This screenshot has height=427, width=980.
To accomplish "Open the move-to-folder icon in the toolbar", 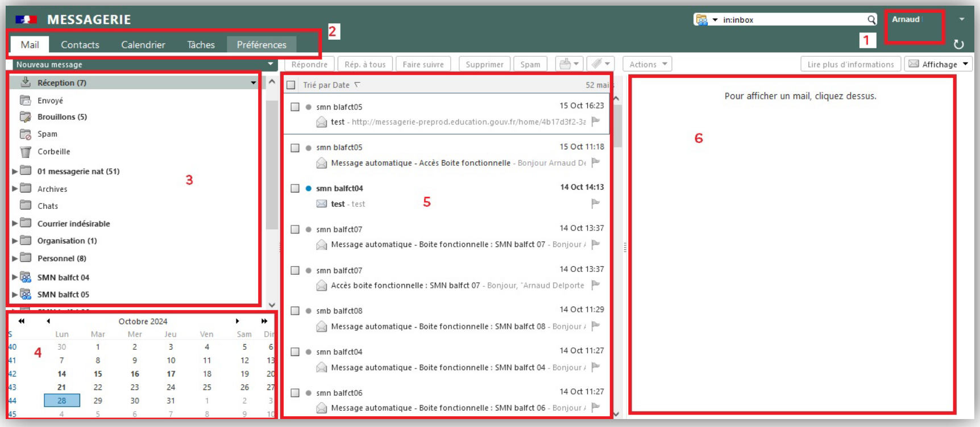I will [x=566, y=64].
